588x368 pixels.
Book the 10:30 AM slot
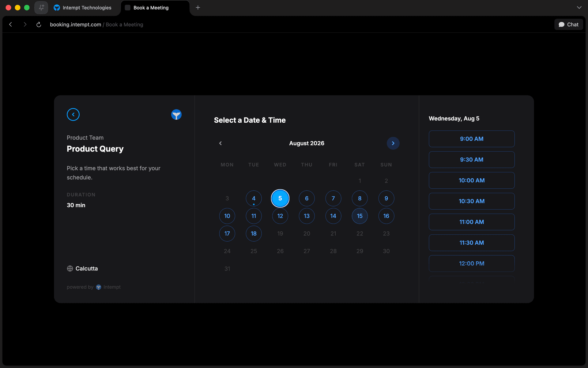point(472,201)
